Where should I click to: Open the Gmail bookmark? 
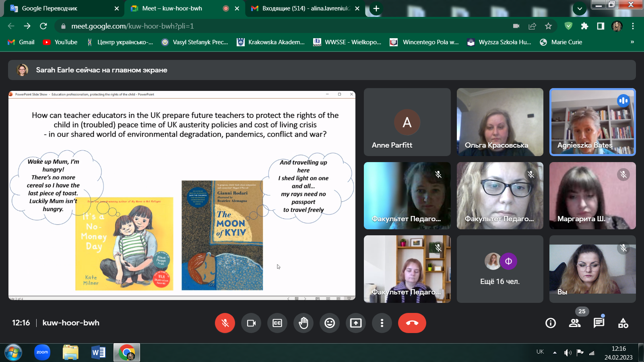click(21, 42)
